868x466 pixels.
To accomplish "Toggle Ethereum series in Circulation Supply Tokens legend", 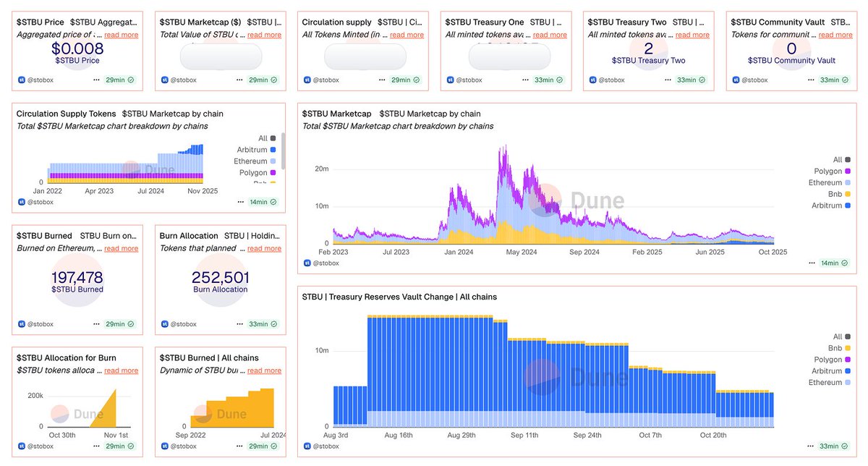I will tap(255, 161).
